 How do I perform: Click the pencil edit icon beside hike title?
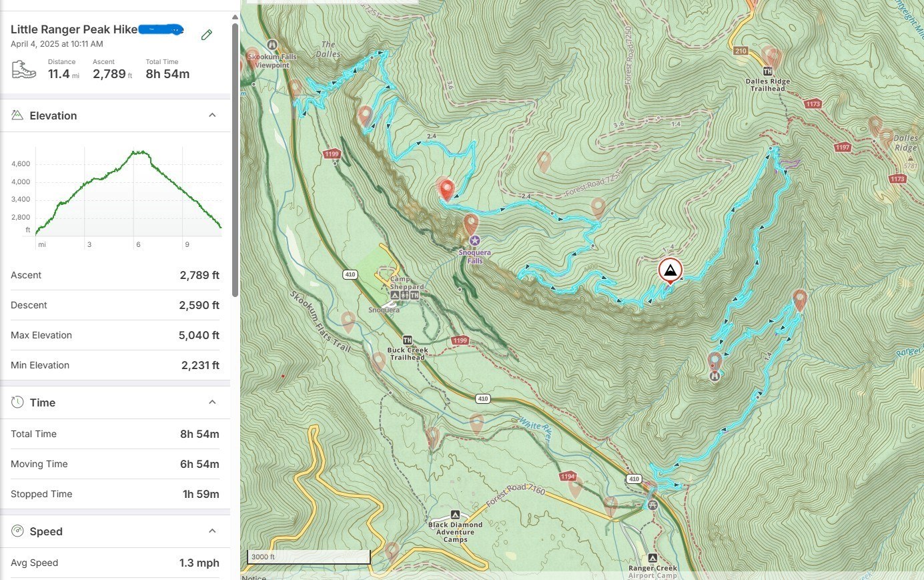(207, 35)
